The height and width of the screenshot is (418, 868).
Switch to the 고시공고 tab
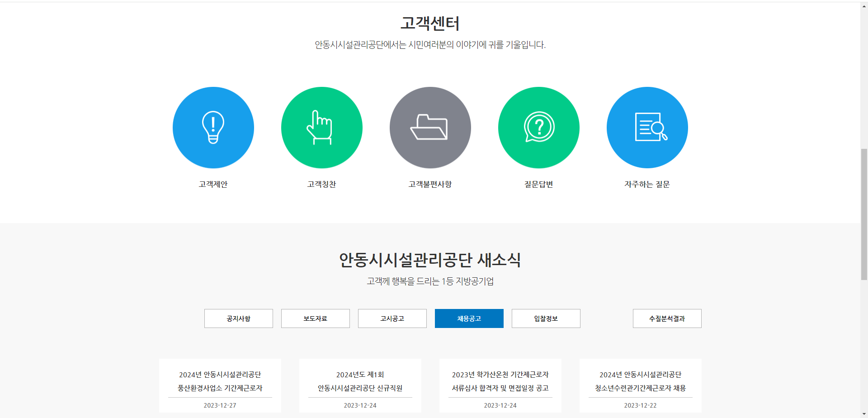392,318
